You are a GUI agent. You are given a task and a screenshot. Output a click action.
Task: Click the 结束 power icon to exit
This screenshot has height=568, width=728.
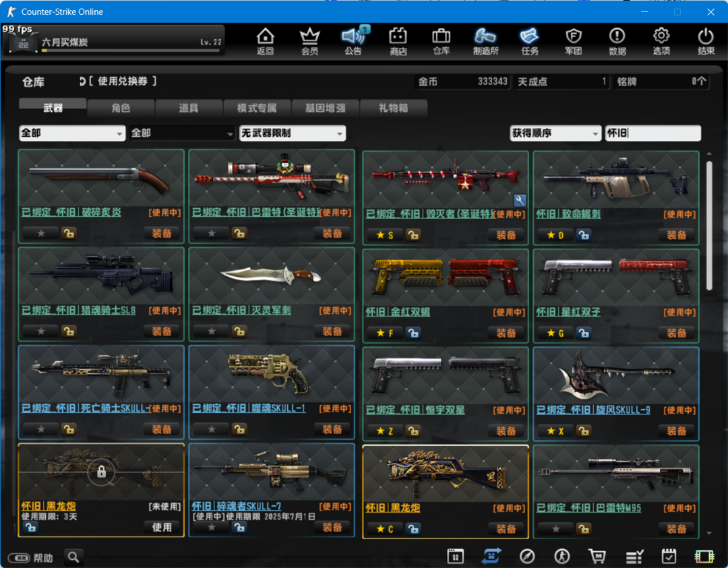tap(706, 41)
